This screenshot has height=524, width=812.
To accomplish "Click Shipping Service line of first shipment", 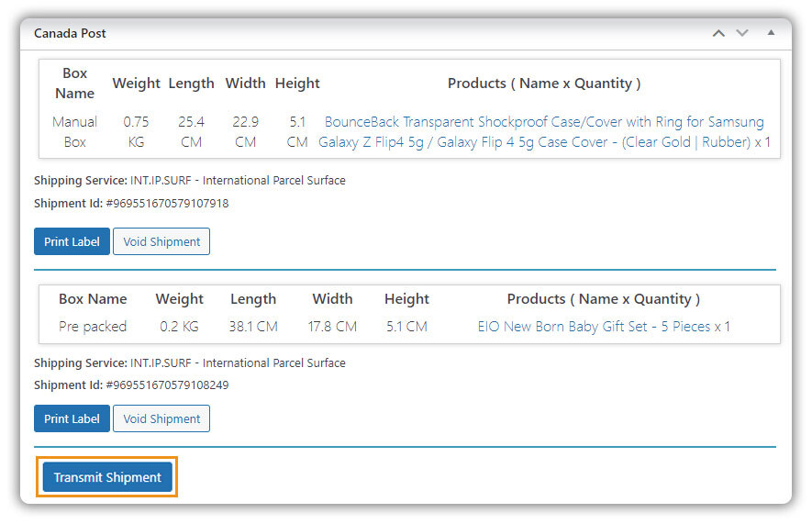I will pyautogui.click(x=190, y=180).
